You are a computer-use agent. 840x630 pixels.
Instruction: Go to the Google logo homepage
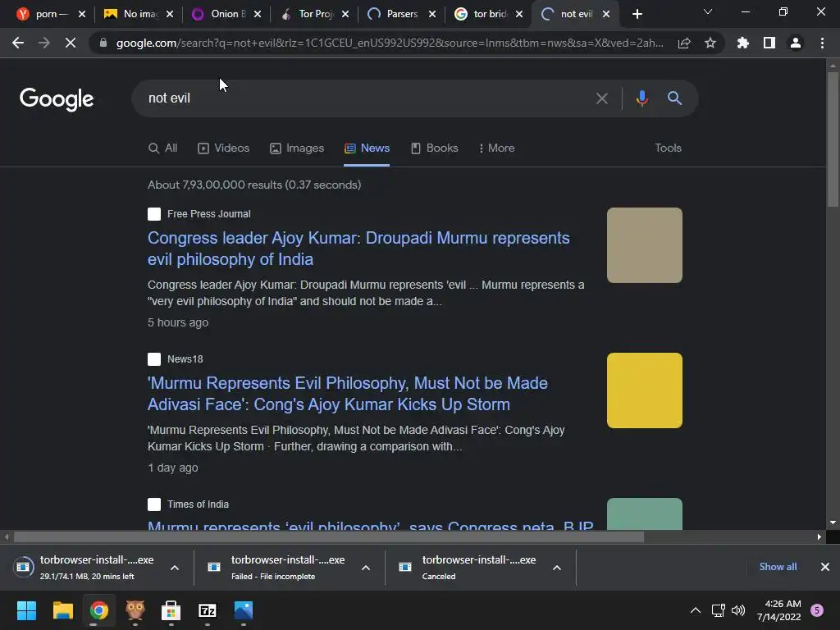pyautogui.click(x=57, y=99)
